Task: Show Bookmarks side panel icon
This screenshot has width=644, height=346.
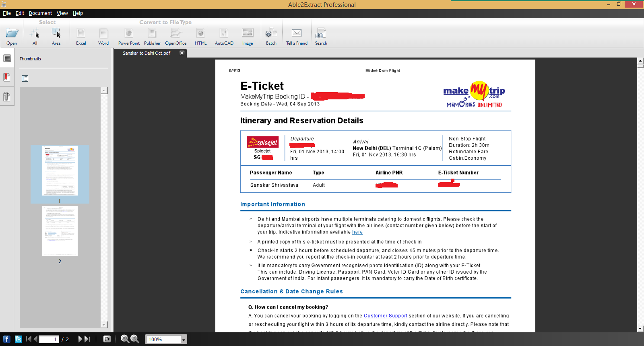Action: [x=7, y=77]
